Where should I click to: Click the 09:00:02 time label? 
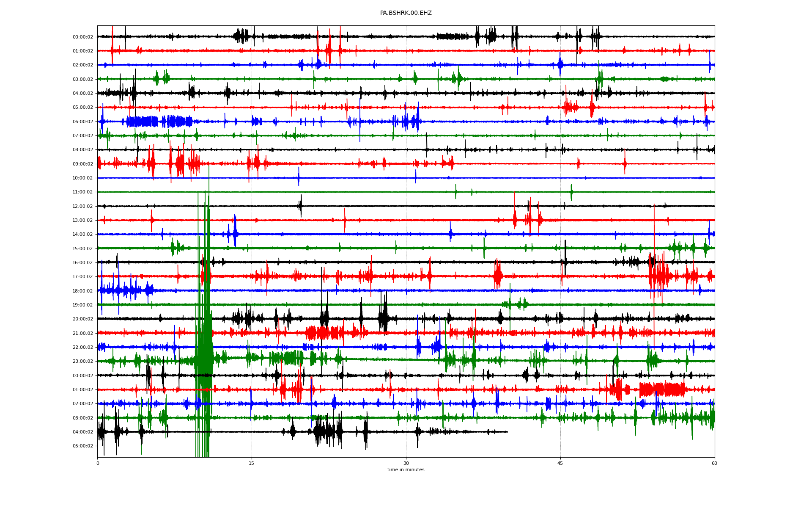83,164
